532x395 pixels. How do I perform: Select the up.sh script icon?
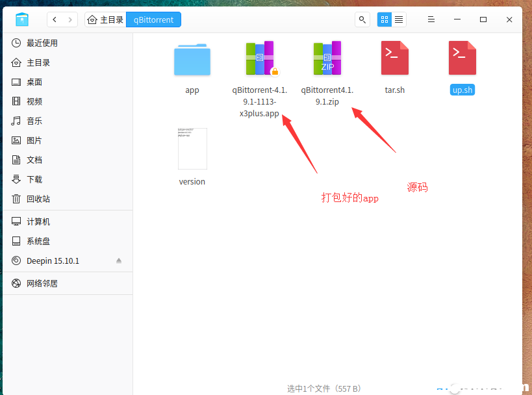click(462, 58)
